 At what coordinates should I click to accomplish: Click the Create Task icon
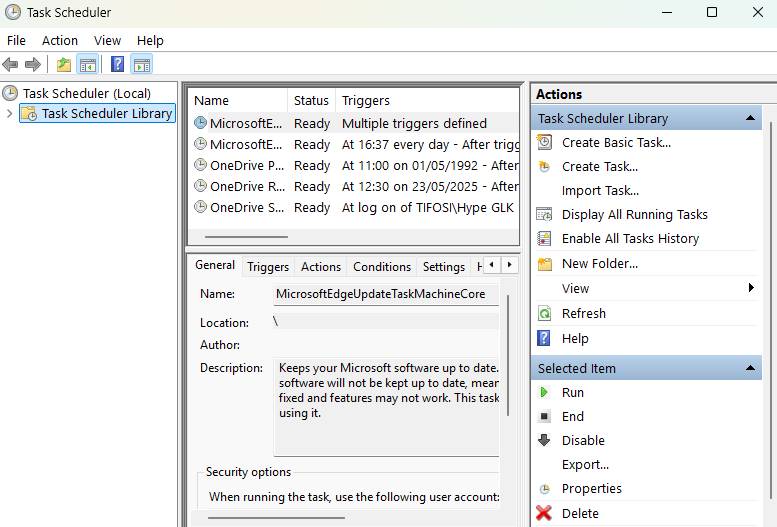click(x=544, y=167)
